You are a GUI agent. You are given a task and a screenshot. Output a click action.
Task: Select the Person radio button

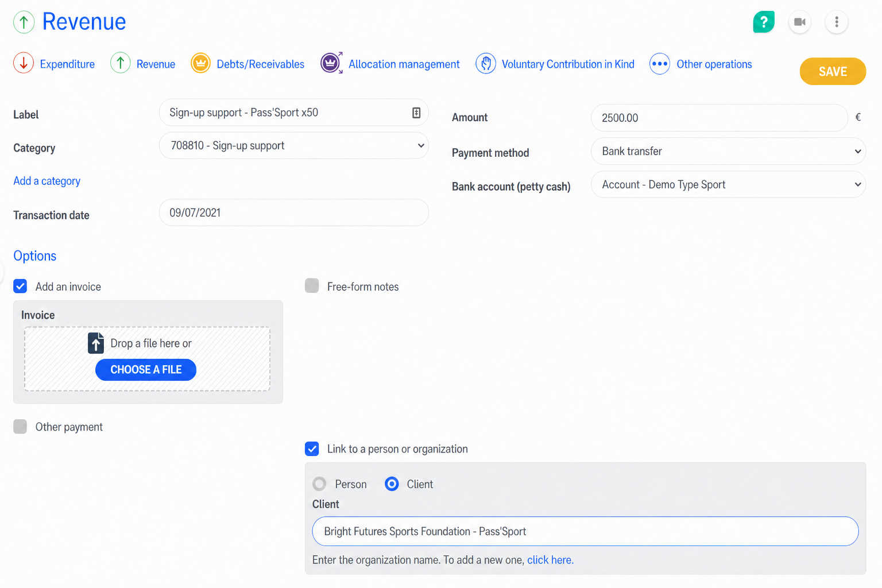320,483
